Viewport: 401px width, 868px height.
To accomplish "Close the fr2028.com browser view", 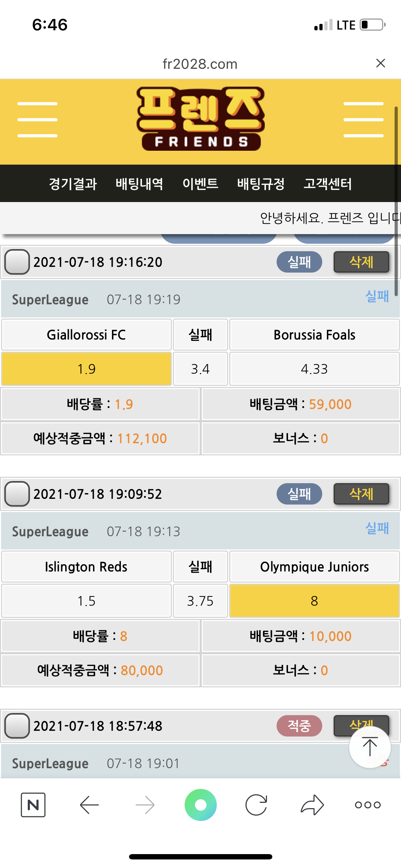I will point(381,63).
